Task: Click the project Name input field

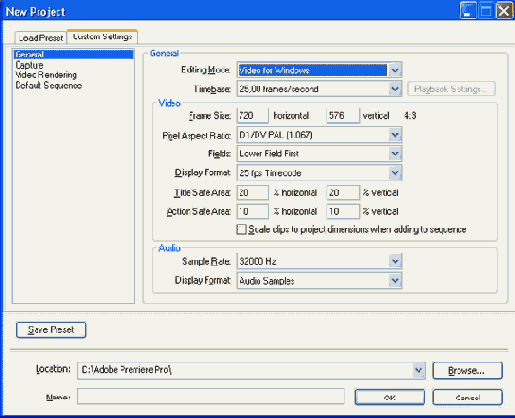Action: (211, 396)
